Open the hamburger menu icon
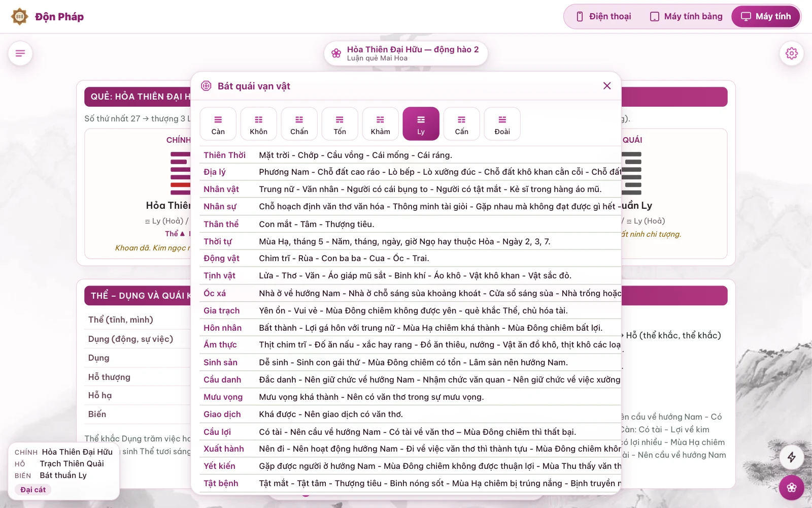Screen dimensions: 812x508 point(20,53)
